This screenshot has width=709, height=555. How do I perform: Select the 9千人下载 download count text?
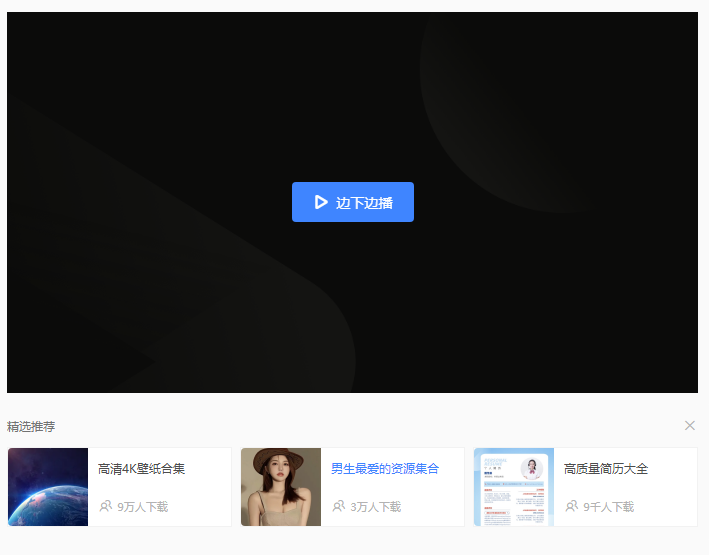tap(608, 507)
